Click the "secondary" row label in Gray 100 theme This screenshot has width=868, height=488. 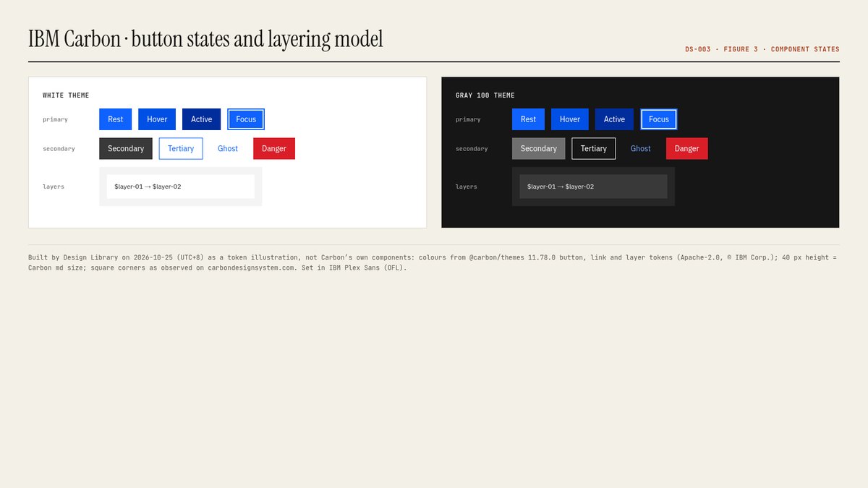pos(472,149)
